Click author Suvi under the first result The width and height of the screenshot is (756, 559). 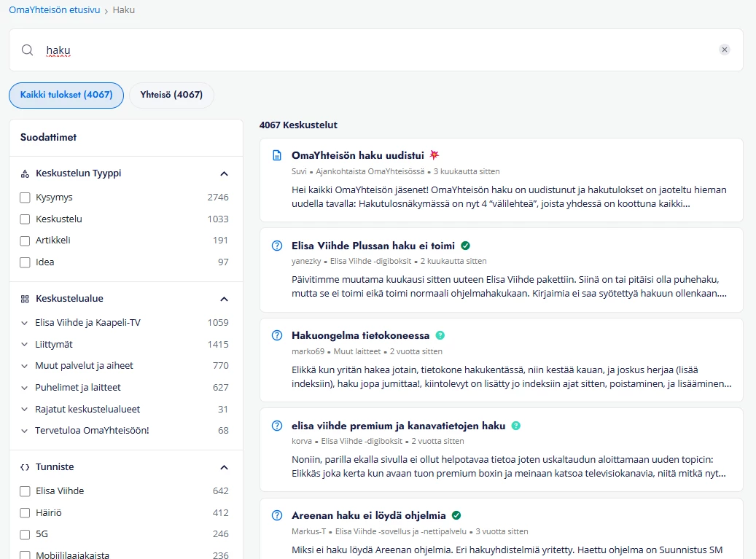pos(299,171)
